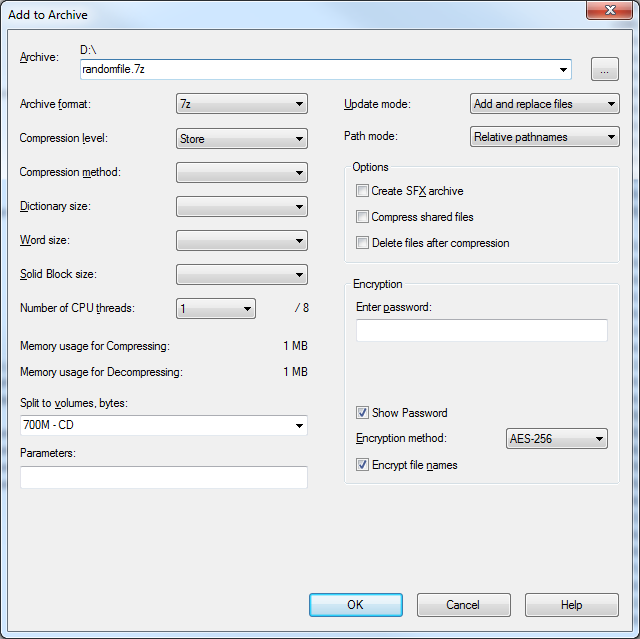Expand the Dictionary size combo box

click(x=242, y=206)
